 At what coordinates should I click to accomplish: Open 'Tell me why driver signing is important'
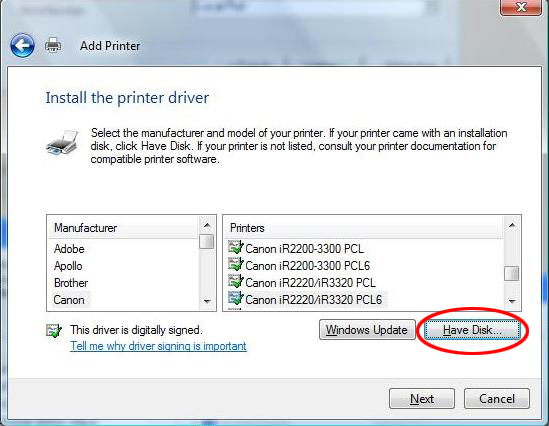(158, 346)
